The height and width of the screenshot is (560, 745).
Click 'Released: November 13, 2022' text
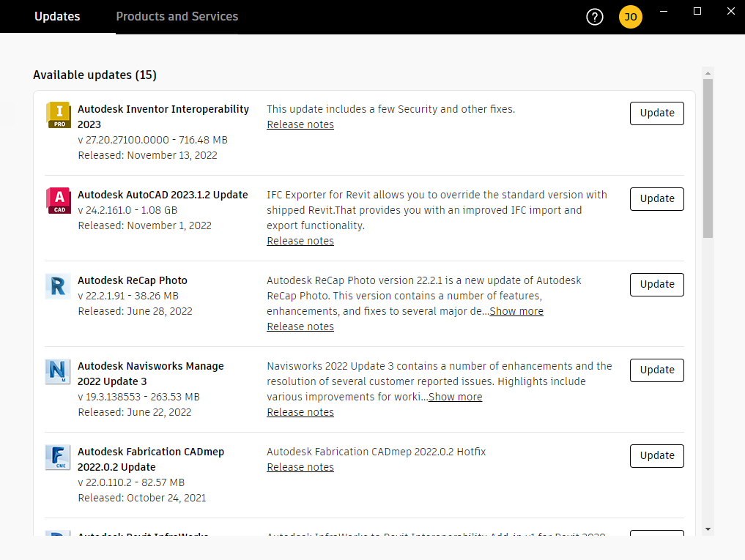(x=148, y=155)
